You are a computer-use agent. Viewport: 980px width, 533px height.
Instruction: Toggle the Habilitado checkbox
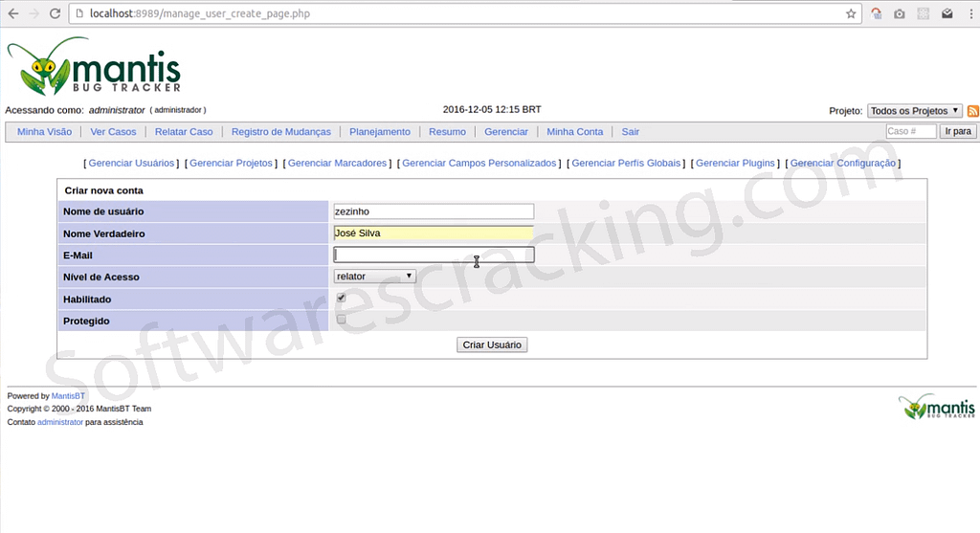[x=342, y=298]
